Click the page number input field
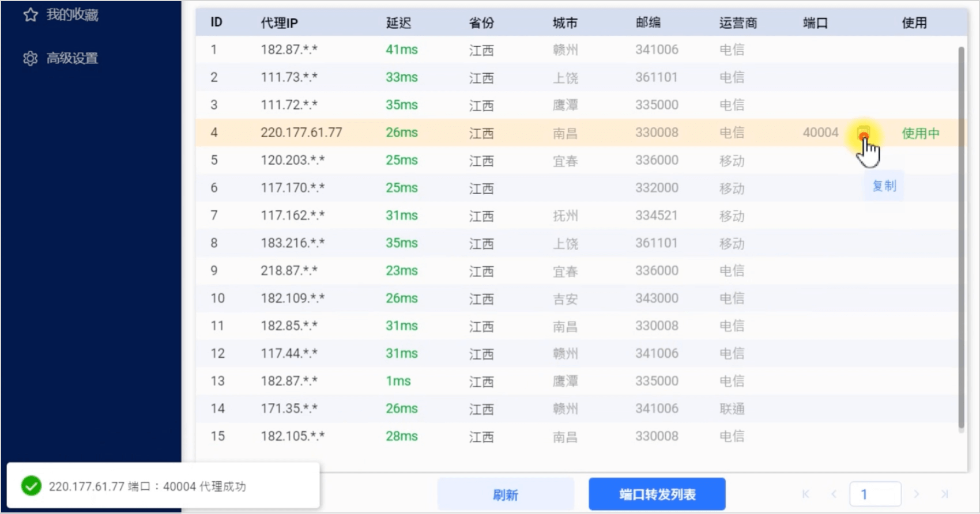980x514 pixels. pos(875,494)
